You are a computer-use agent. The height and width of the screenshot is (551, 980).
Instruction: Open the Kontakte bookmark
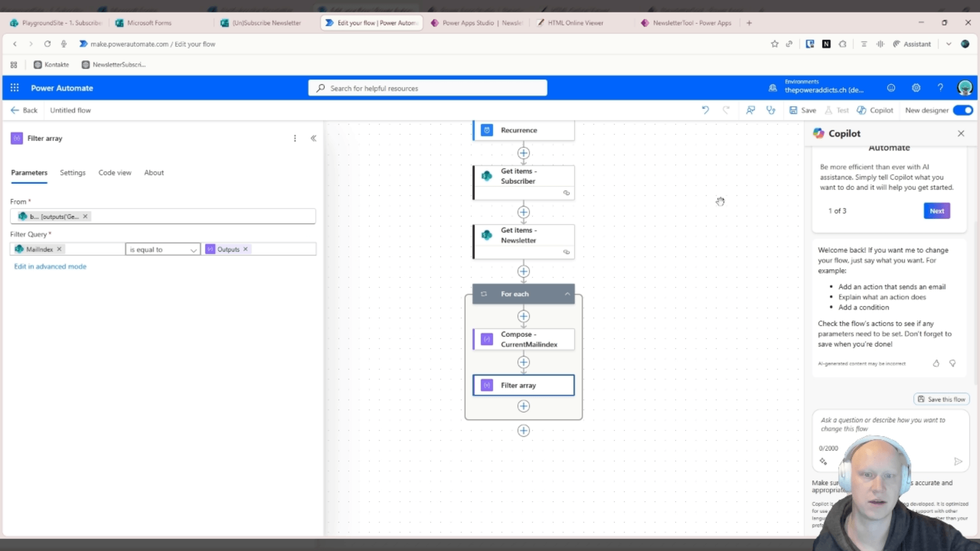[x=51, y=64]
